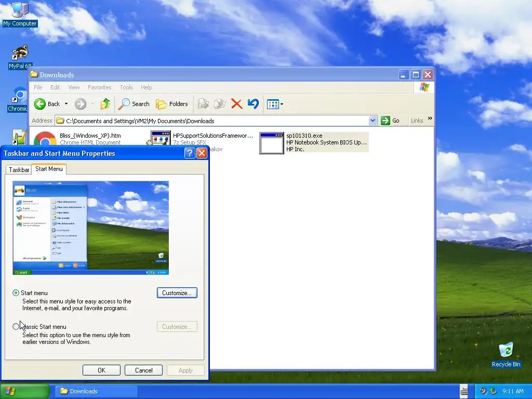Click the Copy To toolbar icon
The height and width of the screenshot is (399, 532).
point(220,104)
